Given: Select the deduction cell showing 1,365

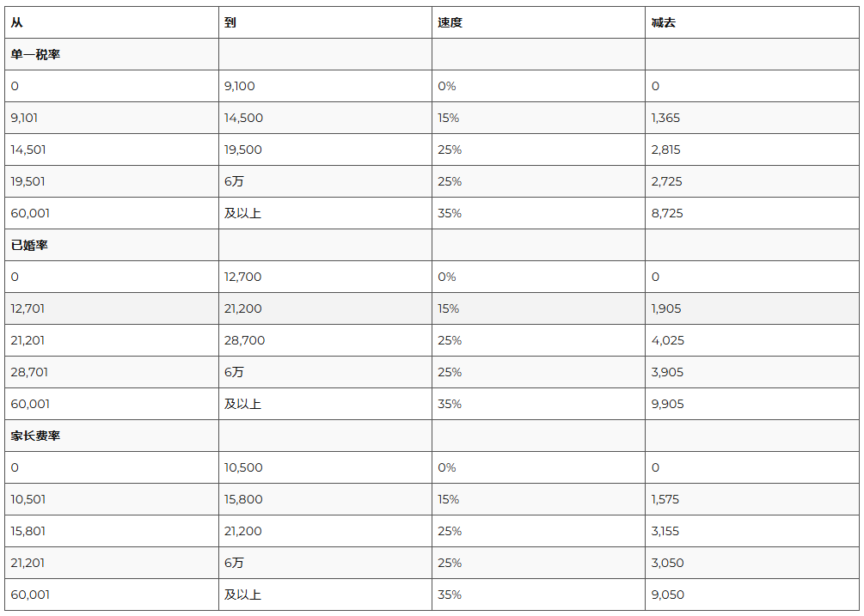Looking at the screenshot, I should [x=665, y=118].
